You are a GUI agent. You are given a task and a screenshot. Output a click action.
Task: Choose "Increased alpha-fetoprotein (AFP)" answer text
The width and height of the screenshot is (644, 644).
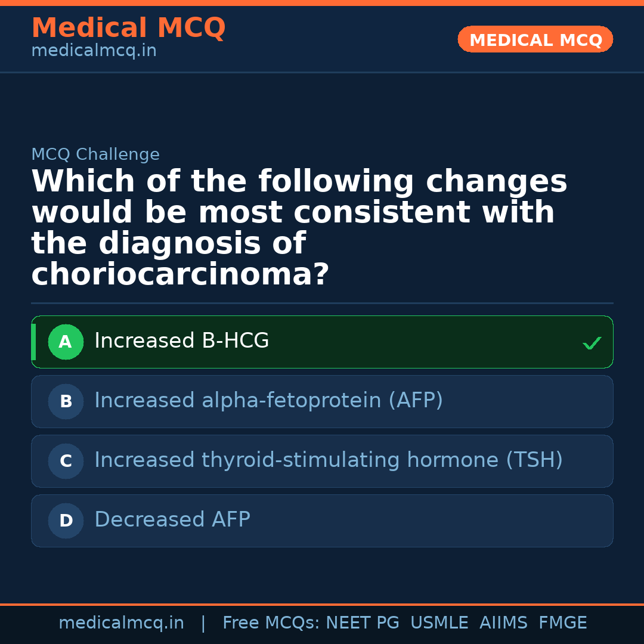point(268,401)
